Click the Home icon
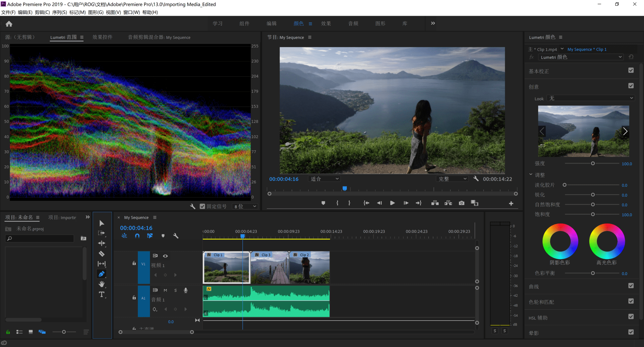The height and width of the screenshot is (347, 644). pyautogui.click(x=9, y=24)
